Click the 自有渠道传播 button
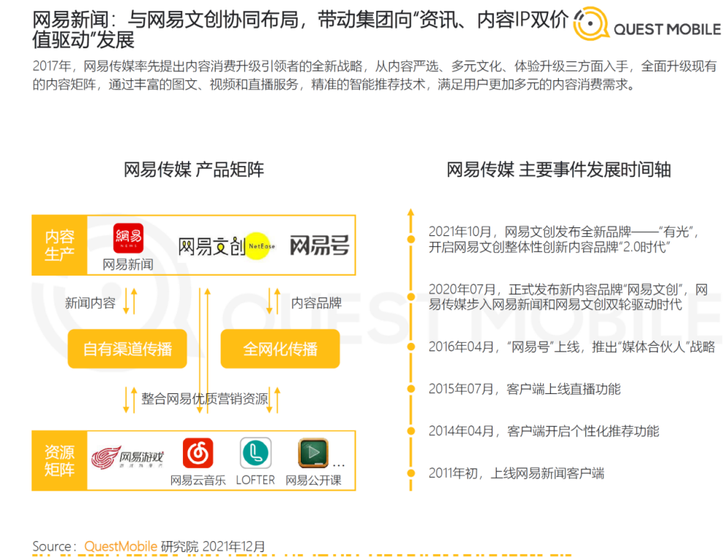The image size is (728, 560). 127,349
